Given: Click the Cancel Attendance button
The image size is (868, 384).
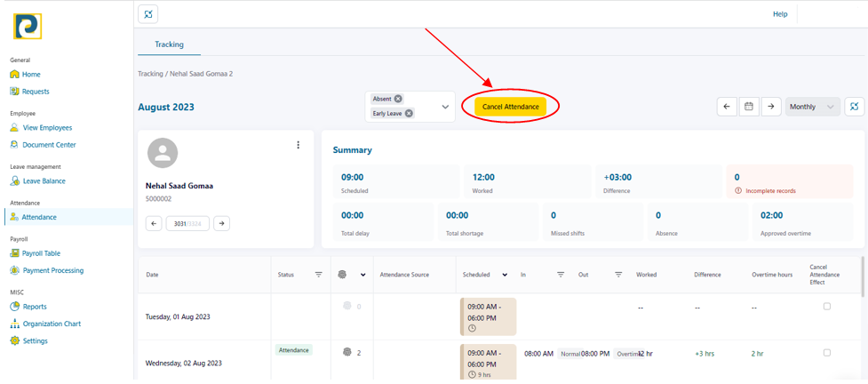Looking at the screenshot, I should (x=511, y=107).
